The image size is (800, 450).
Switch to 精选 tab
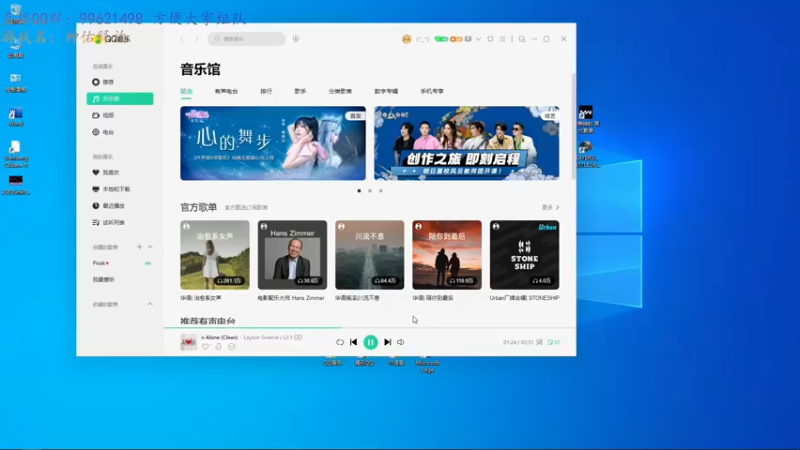pyautogui.click(x=186, y=91)
